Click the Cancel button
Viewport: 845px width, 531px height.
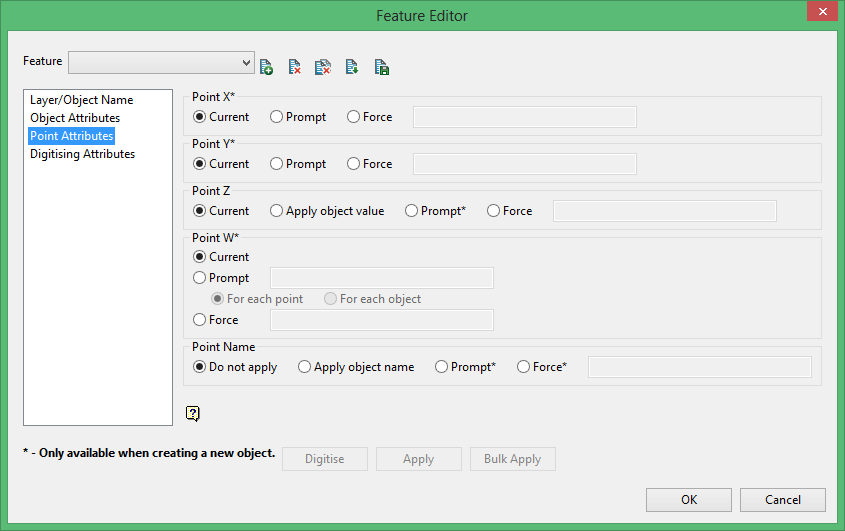(x=782, y=500)
